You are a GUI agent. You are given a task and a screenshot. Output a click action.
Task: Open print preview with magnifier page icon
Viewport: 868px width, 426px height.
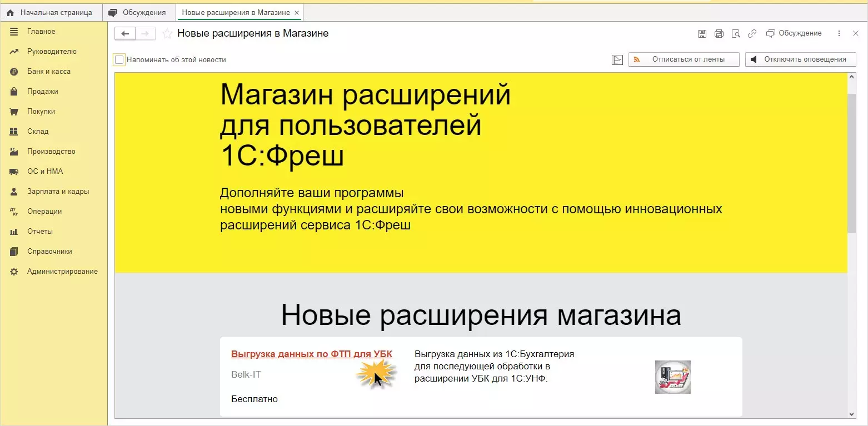pyautogui.click(x=736, y=34)
